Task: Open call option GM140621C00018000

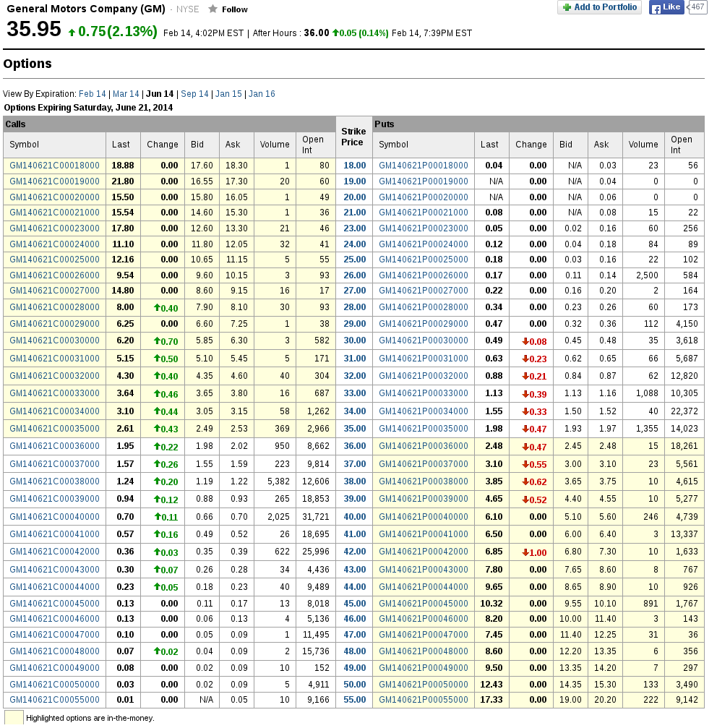Action: click(x=54, y=166)
